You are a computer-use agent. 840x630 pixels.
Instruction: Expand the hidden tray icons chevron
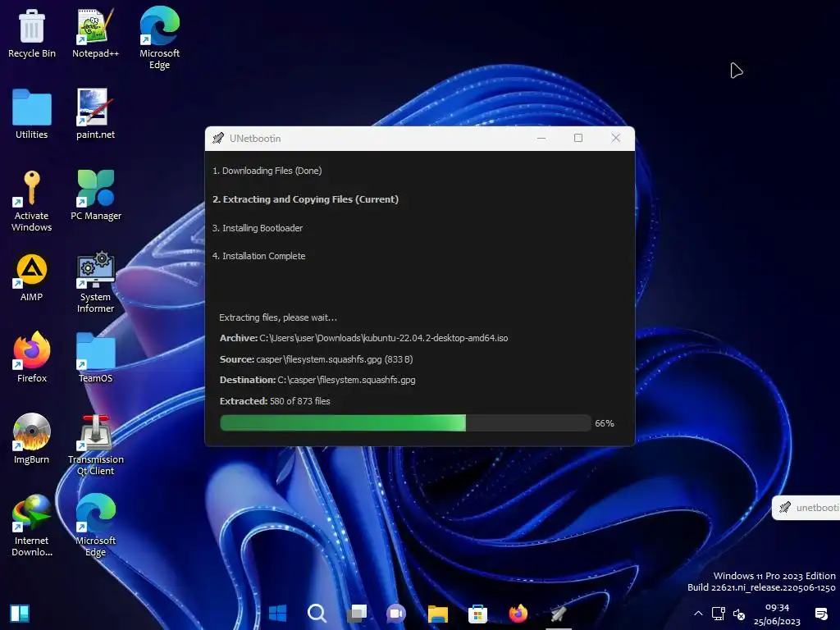click(698, 614)
